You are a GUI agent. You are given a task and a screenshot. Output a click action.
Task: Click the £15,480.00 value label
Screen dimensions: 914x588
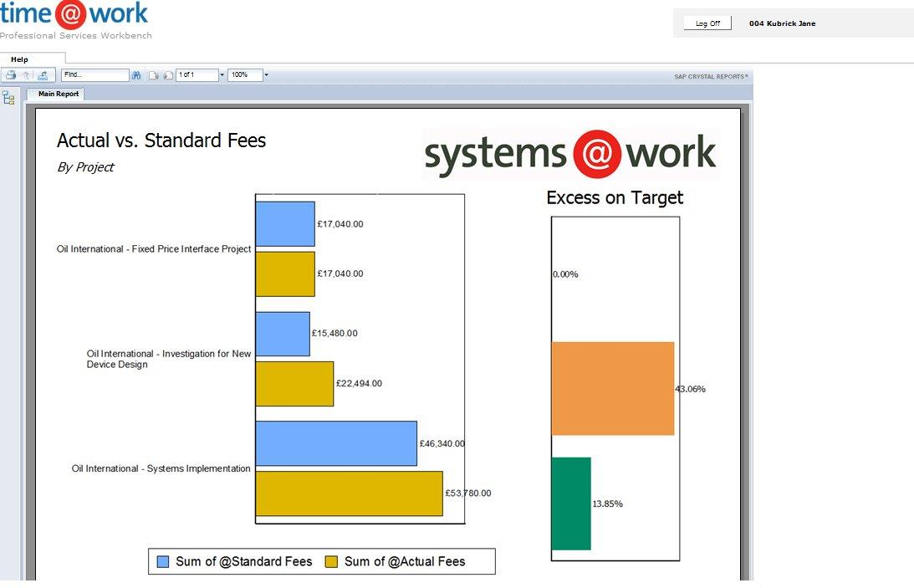point(334,334)
